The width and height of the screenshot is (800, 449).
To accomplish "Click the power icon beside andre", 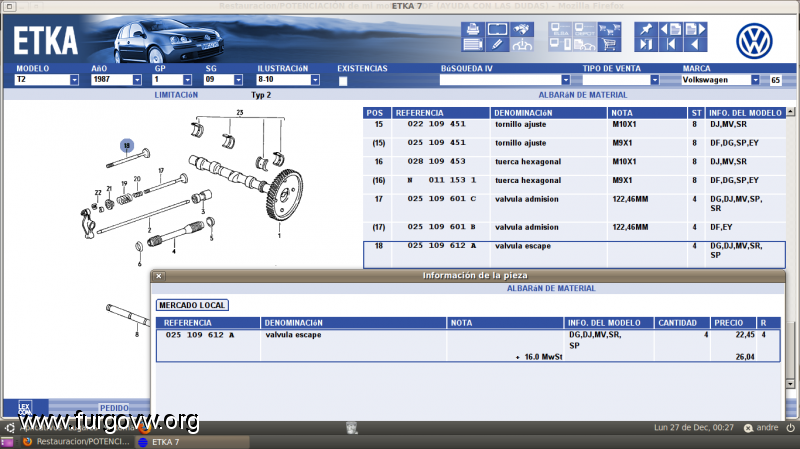I will coord(791,428).
